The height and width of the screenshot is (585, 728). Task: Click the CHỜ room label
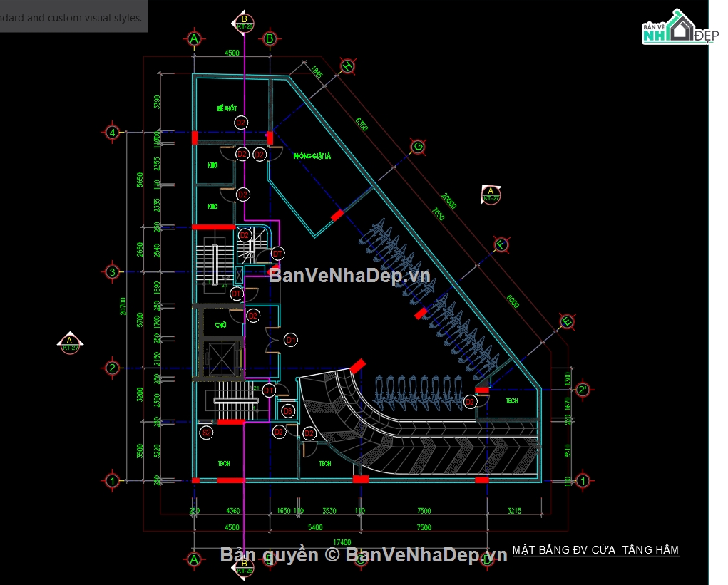pyautogui.click(x=220, y=325)
